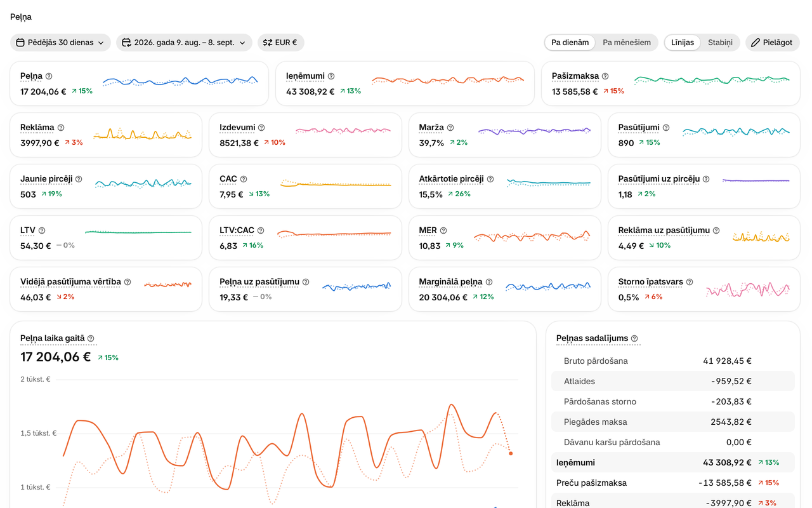The image size is (812, 508).
Task: Click help icon next to Pašizmaksa
Action: [x=605, y=76]
